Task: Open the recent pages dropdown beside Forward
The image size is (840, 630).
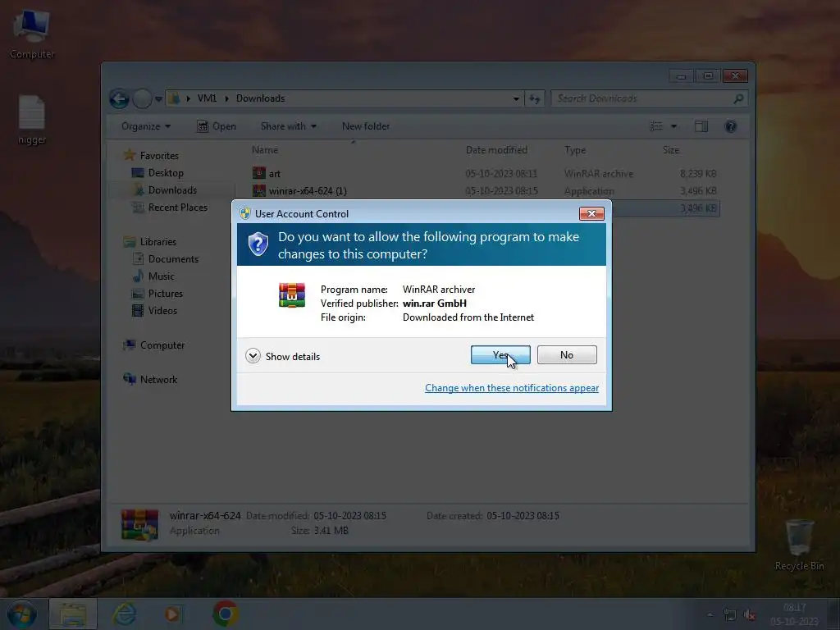Action: (158, 98)
